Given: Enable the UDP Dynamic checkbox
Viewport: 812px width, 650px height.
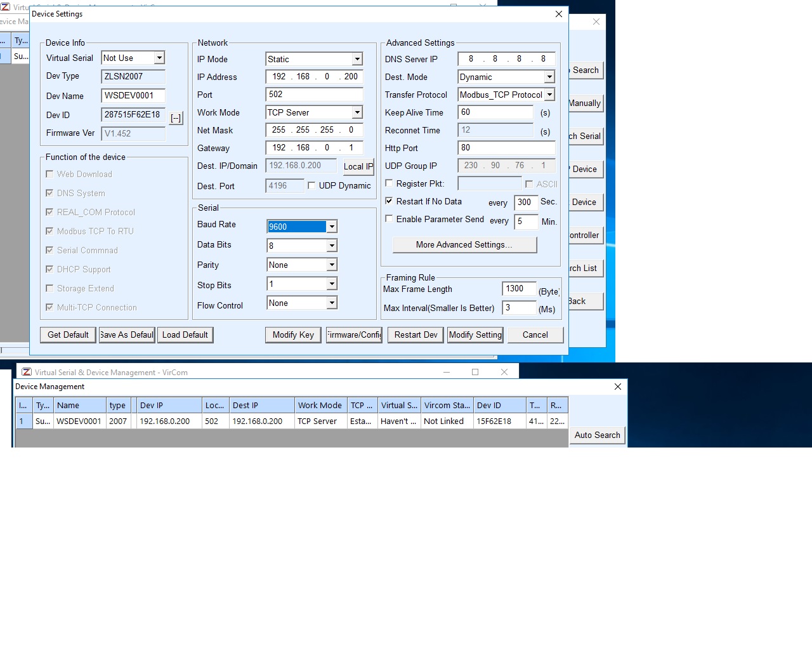Looking at the screenshot, I should 311,185.
